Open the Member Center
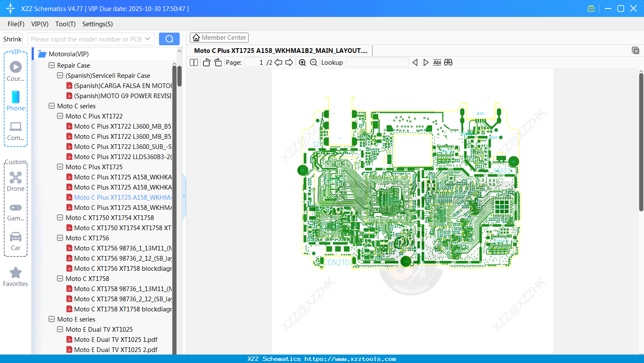The image size is (644, 363). [219, 38]
